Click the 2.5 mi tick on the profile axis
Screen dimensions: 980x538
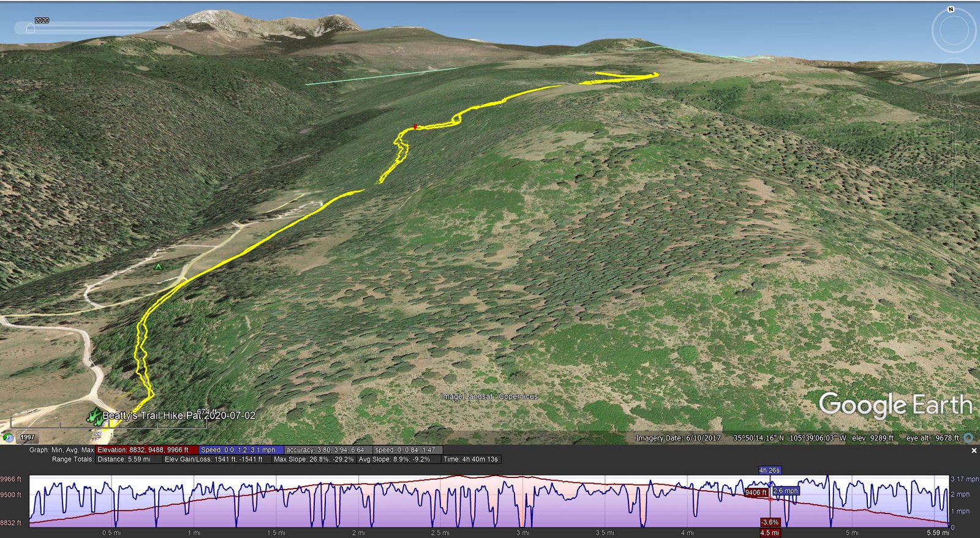(440, 532)
